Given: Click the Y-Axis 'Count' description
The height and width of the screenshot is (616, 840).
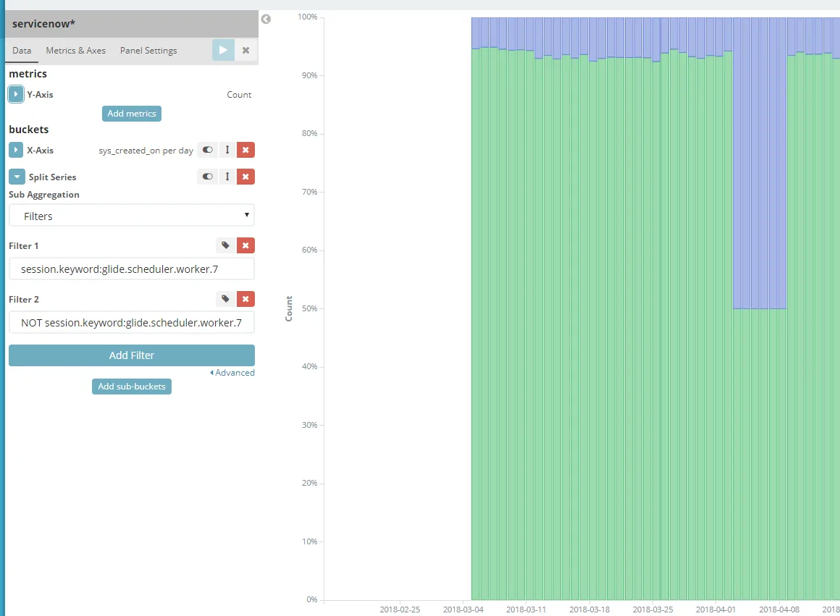Looking at the screenshot, I should (239, 95).
